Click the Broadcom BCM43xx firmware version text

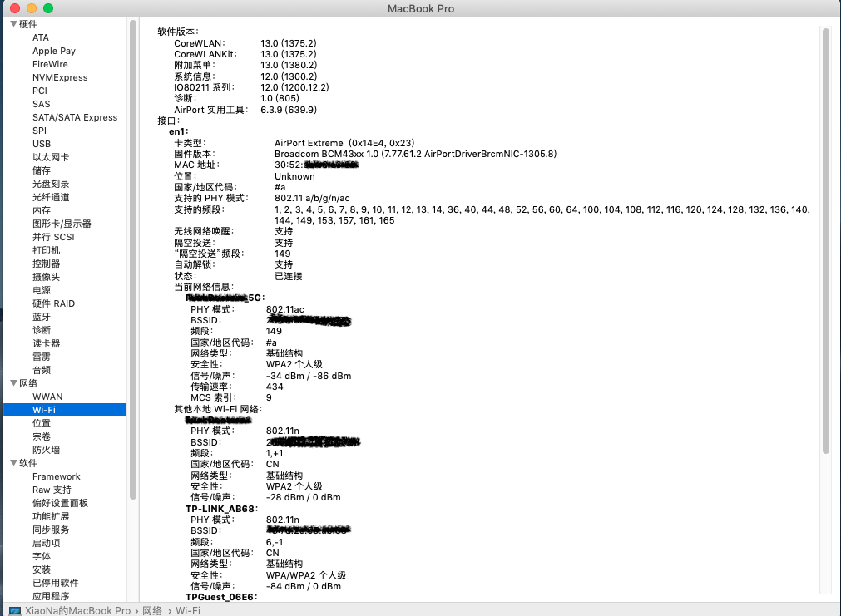coord(416,154)
